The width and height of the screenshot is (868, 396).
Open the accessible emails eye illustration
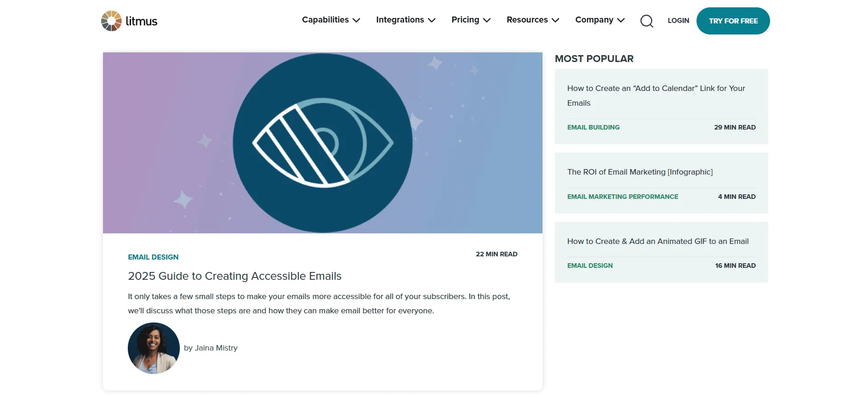[322, 143]
